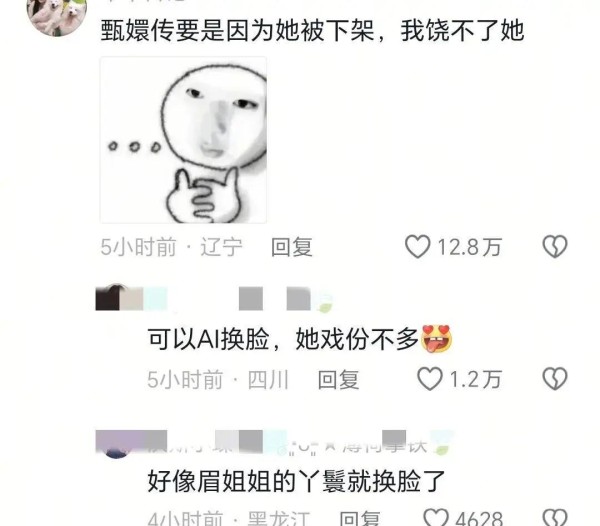Tap the 1.2万 like count
The image size is (600, 526).
click(475, 379)
